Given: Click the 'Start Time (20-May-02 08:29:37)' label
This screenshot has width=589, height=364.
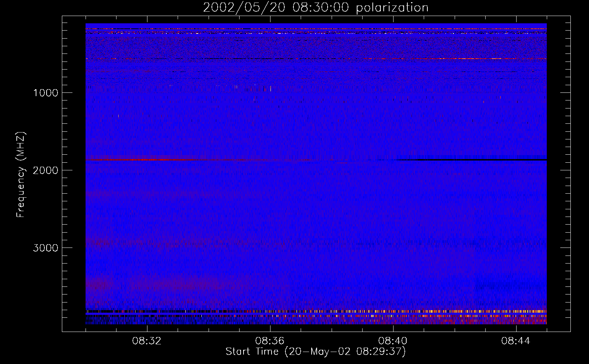Looking at the screenshot, I should [316, 352].
